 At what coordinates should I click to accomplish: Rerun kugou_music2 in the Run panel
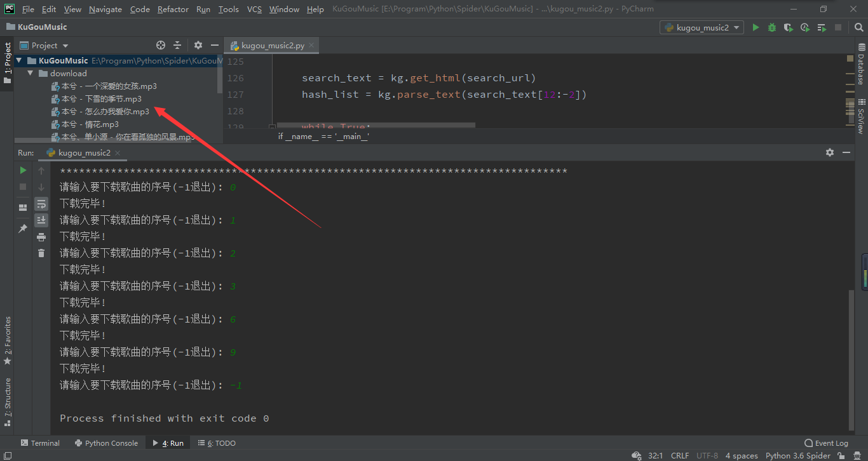pyautogui.click(x=23, y=170)
